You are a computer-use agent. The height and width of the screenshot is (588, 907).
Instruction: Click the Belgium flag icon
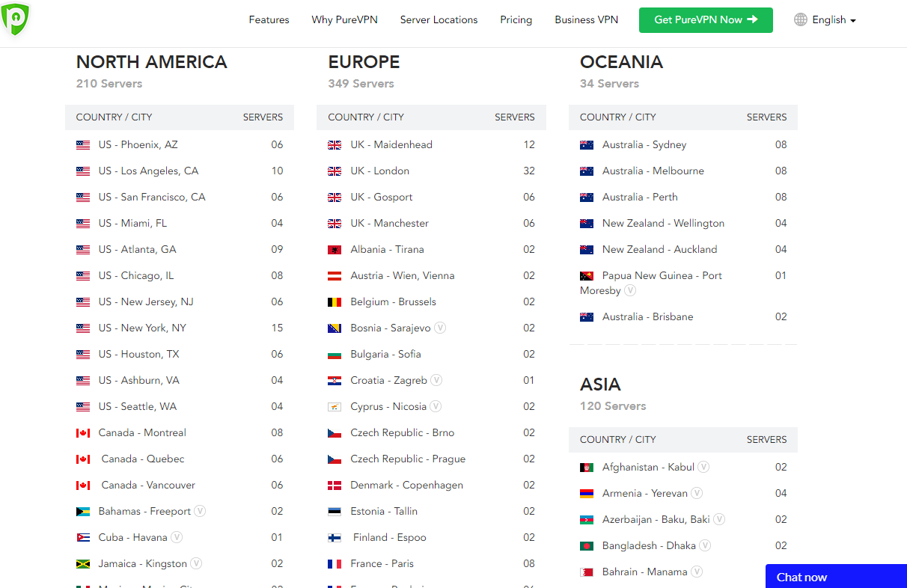click(x=335, y=302)
